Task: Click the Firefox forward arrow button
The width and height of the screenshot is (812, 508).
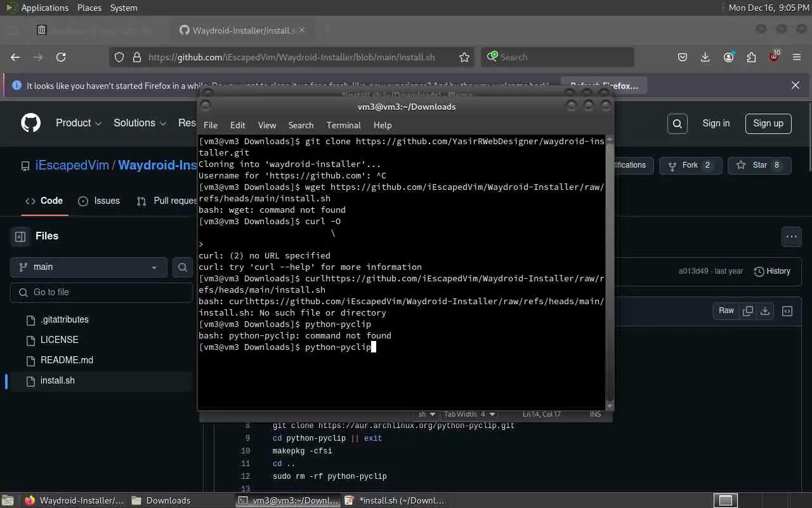Action: [38, 57]
